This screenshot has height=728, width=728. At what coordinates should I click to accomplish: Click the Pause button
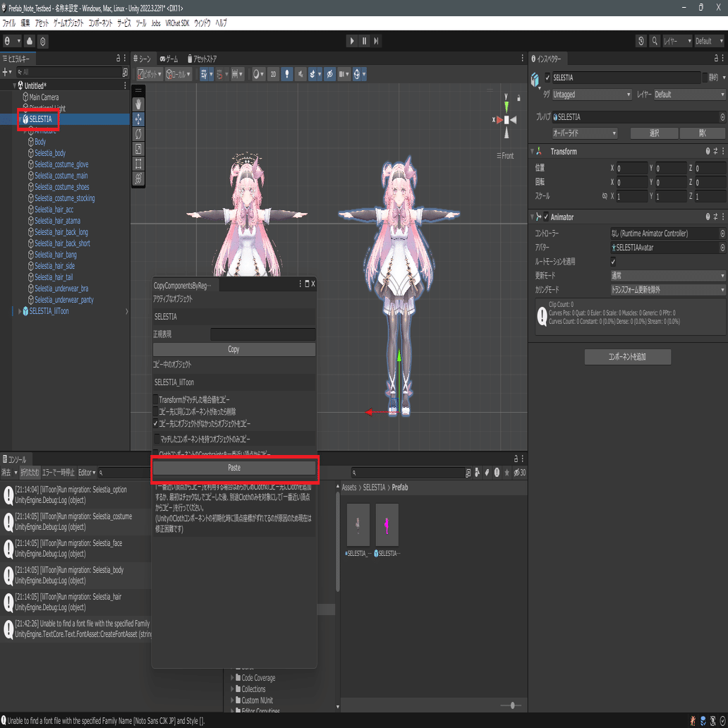364,41
